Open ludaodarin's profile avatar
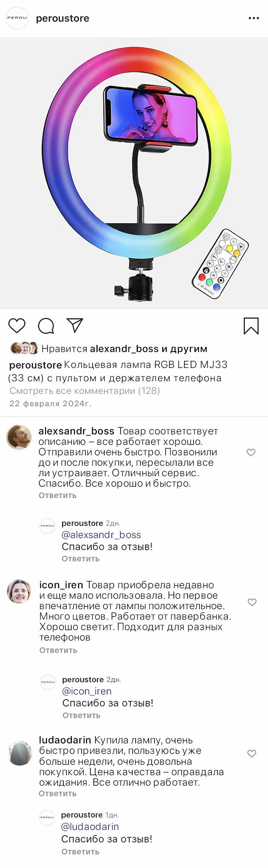Image resolution: width=268 pixels, height=868 pixels. pyautogui.click(x=20, y=753)
